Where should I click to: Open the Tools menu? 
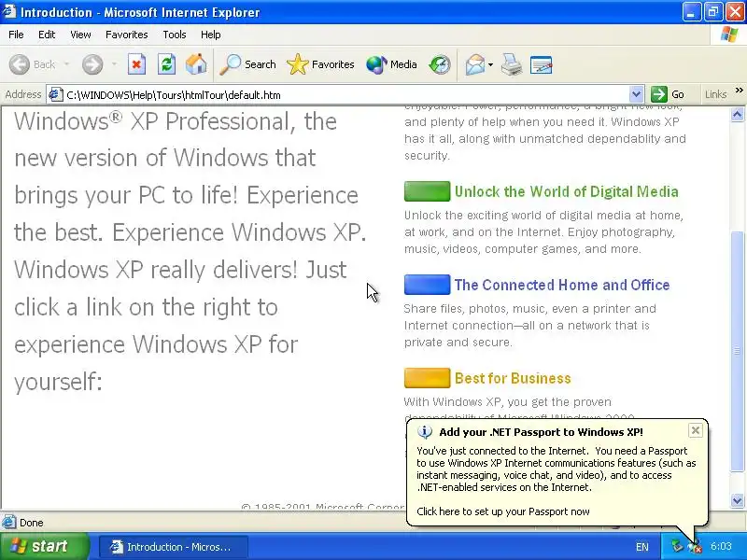click(175, 35)
